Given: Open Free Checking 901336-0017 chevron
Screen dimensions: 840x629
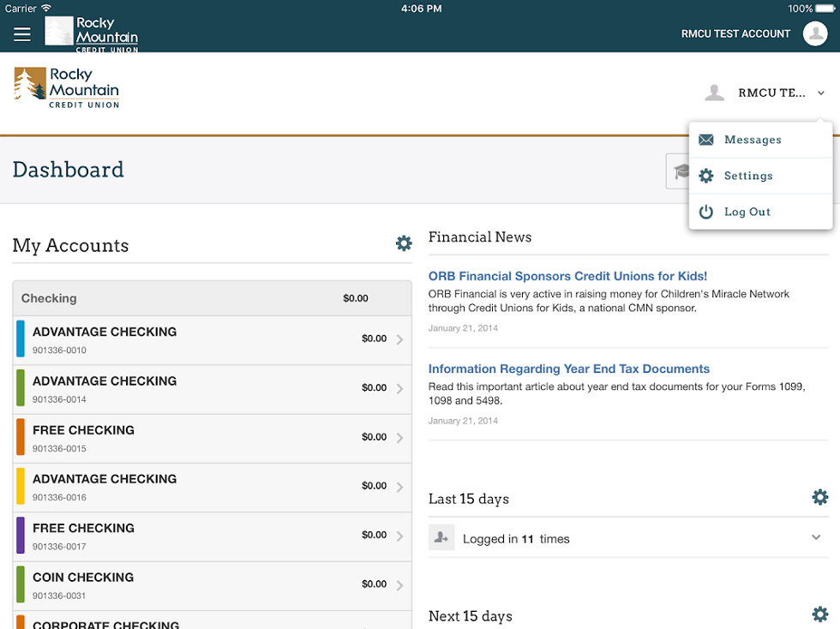Looking at the screenshot, I should point(399,536).
